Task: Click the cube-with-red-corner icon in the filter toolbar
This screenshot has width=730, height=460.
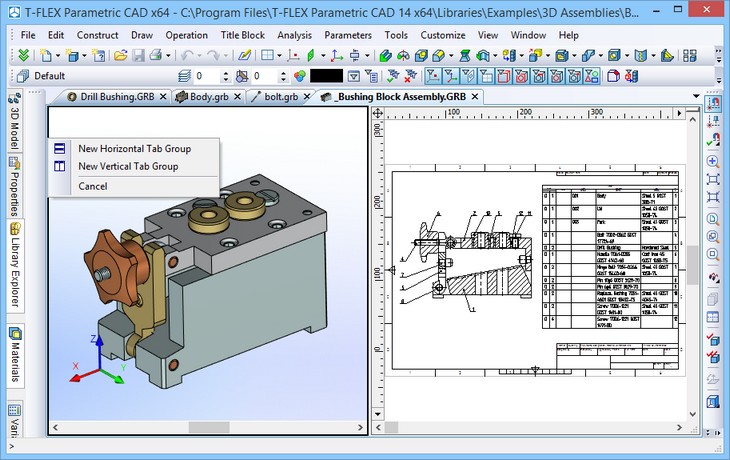Action: (613, 76)
